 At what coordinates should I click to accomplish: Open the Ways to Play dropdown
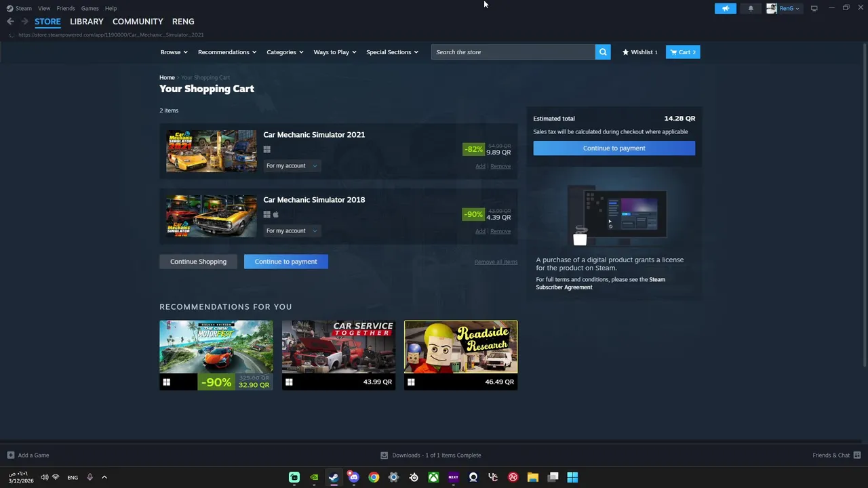point(335,52)
